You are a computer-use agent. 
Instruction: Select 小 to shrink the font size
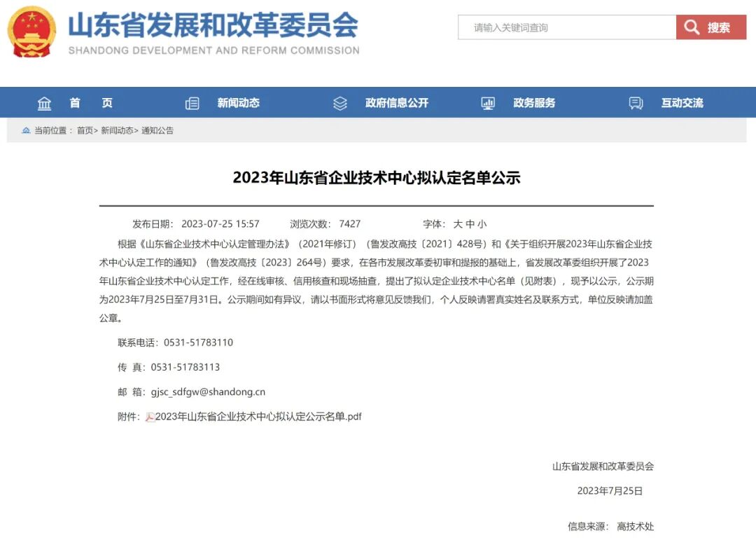[x=481, y=223]
